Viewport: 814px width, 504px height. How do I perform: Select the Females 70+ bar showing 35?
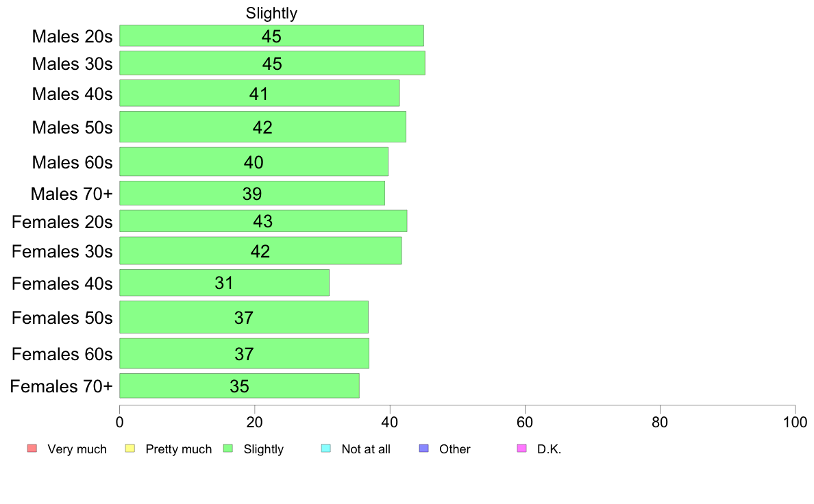coord(239,386)
